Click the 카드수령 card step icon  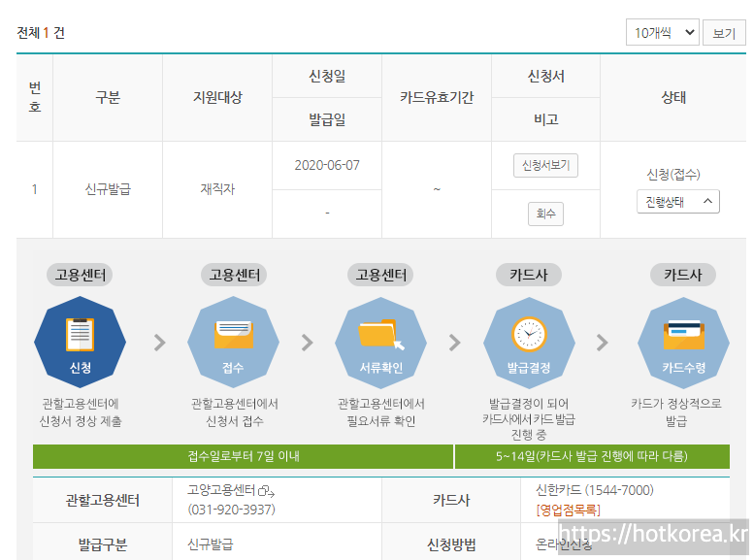click(x=683, y=342)
